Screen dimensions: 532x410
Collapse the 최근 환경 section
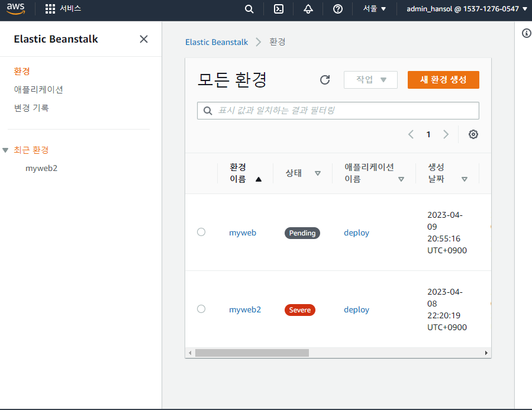5,150
